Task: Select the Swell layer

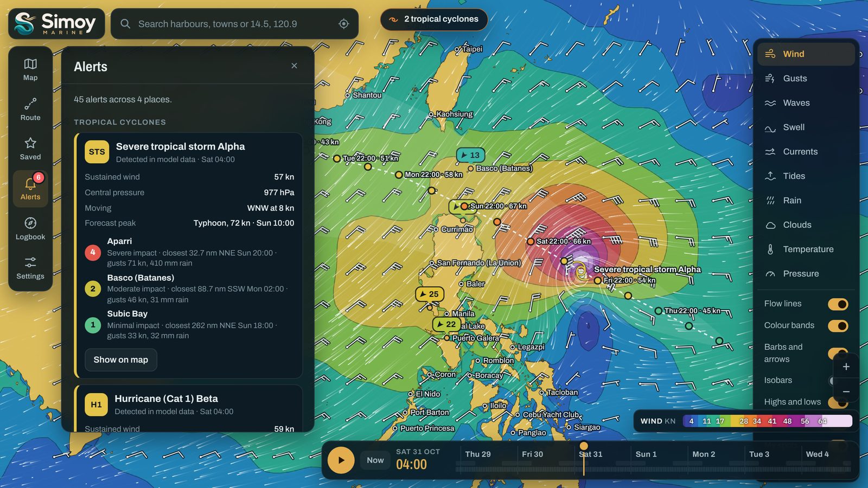Action: [x=806, y=127]
